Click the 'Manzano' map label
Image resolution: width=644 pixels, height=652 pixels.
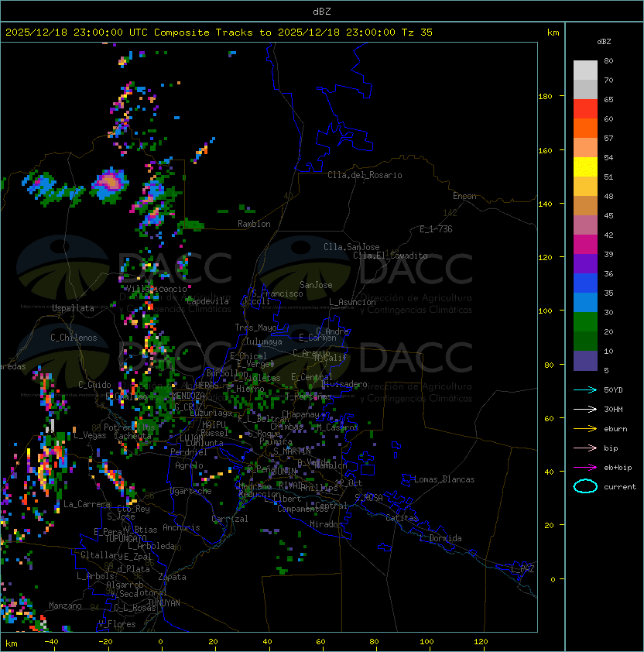(x=65, y=606)
